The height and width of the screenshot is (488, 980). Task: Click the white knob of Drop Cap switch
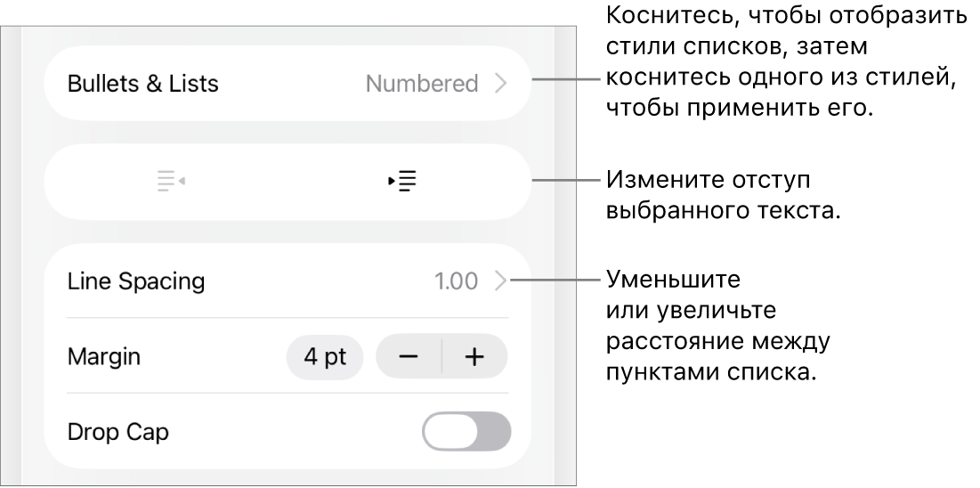450,433
